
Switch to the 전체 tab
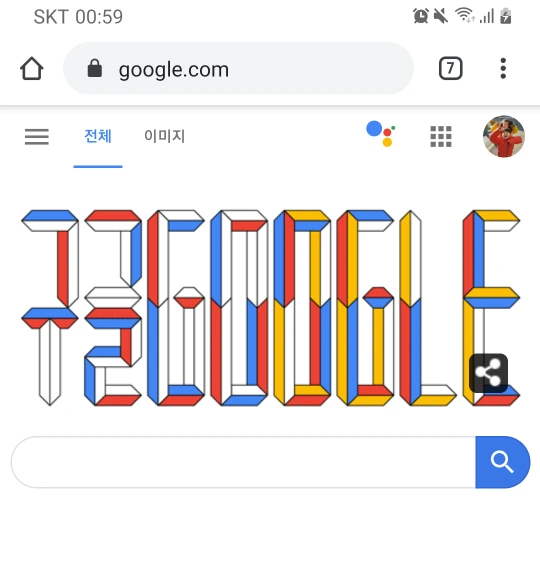[98, 136]
